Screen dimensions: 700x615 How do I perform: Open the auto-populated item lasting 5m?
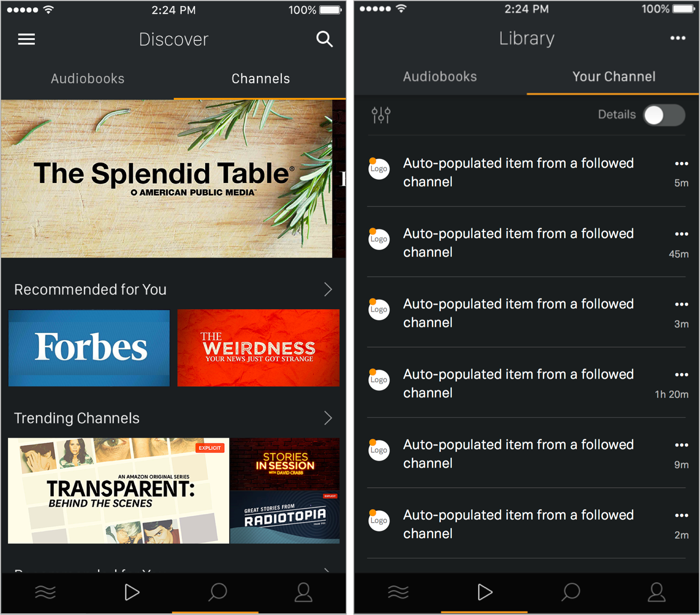click(x=526, y=172)
